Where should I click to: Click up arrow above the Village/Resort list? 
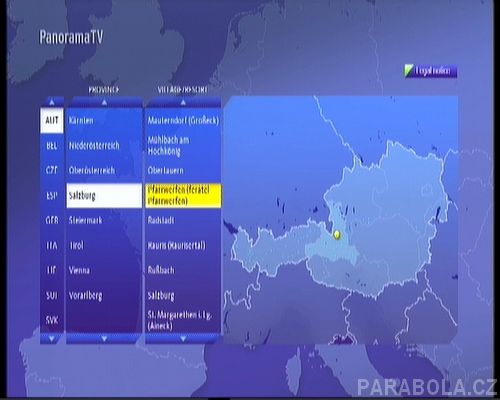(x=183, y=102)
